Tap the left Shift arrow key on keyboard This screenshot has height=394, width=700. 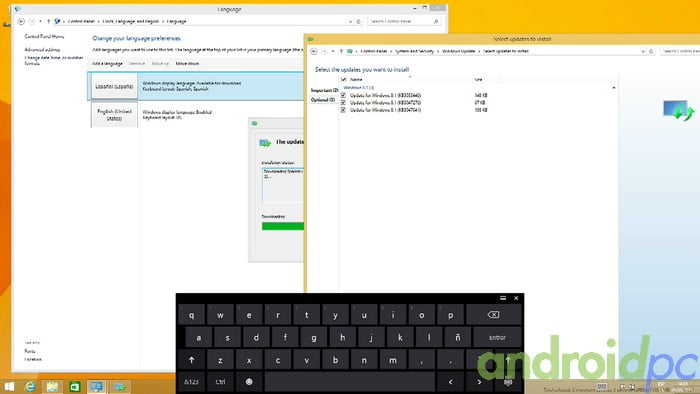(192, 360)
